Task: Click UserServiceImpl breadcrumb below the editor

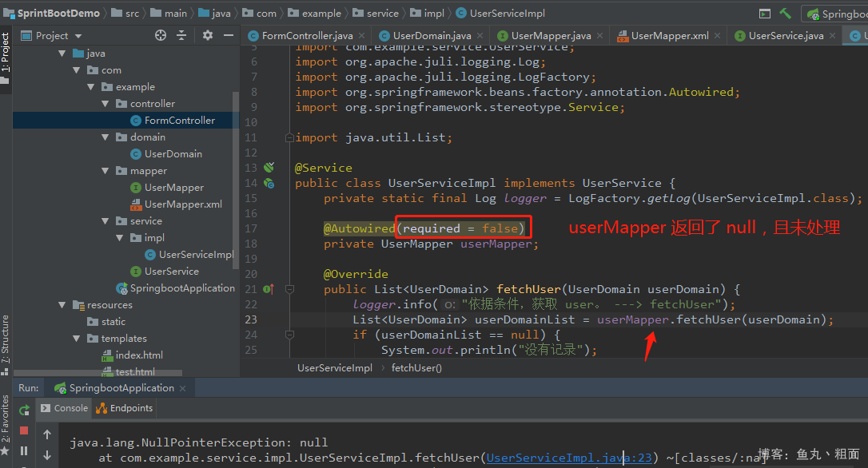Action: (x=335, y=368)
